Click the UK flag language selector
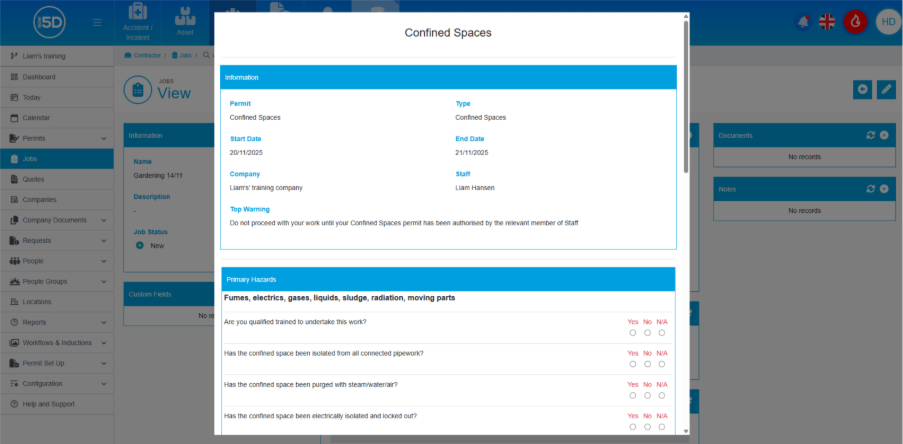Screen dimensions: 903x444 827,22
